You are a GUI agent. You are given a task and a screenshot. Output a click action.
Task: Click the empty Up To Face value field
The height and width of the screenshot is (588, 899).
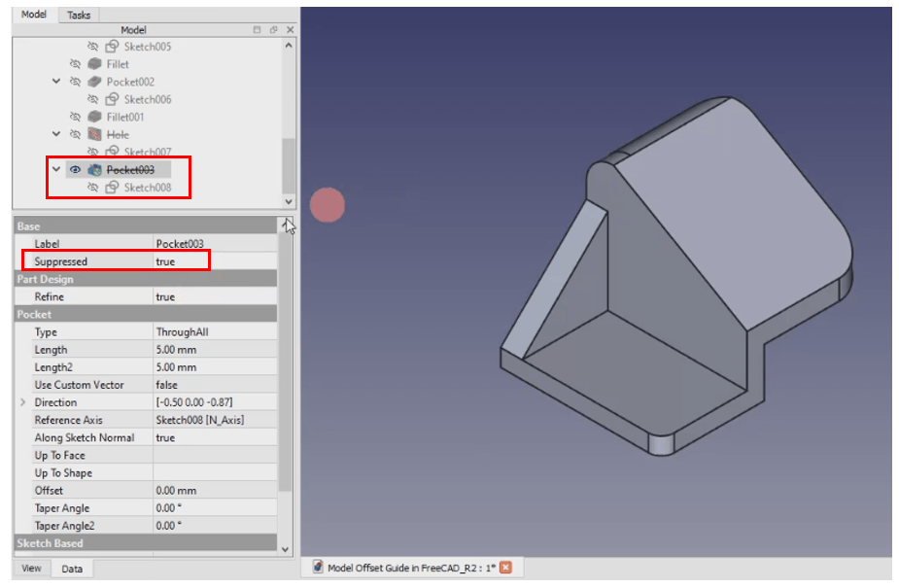tap(215, 455)
